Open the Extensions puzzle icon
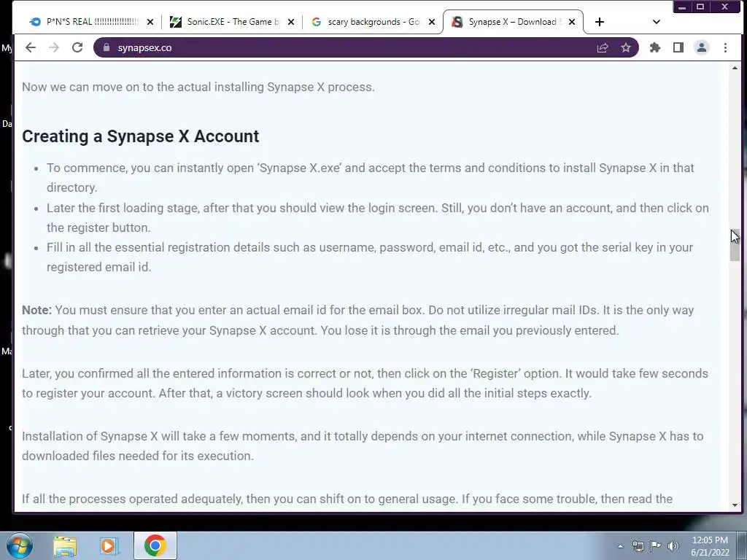Viewport: 747px width, 560px height. tap(655, 47)
